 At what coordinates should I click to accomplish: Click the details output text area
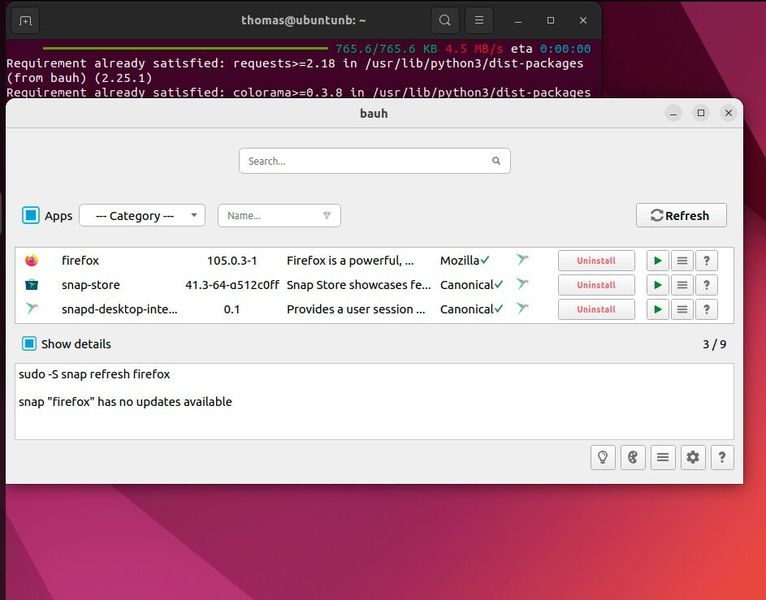click(x=374, y=401)
